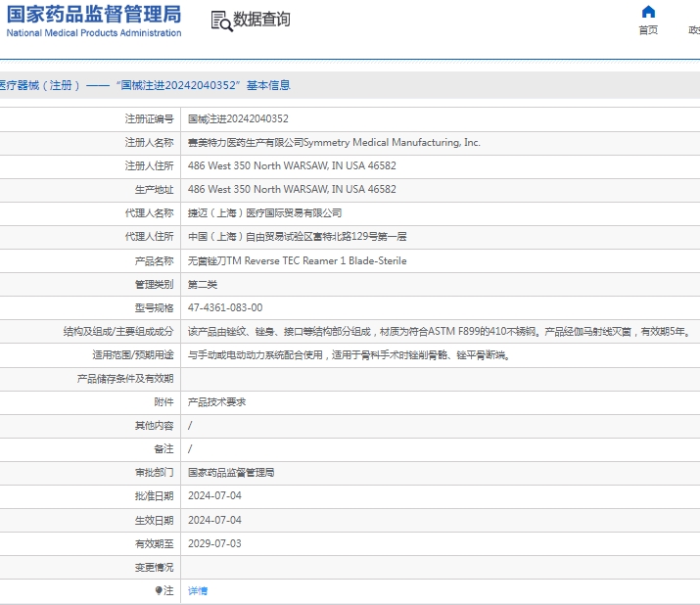
Task: Click the agent name 捷迈(上海)医疗国际贸易有限公司
Action: [x=264, y=213]
